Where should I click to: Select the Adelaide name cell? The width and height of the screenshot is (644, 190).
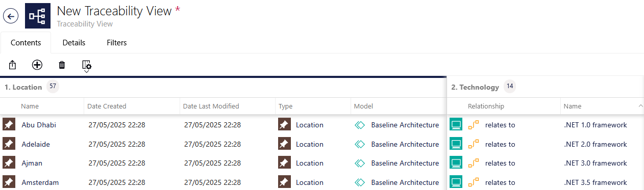click(36, 144)
